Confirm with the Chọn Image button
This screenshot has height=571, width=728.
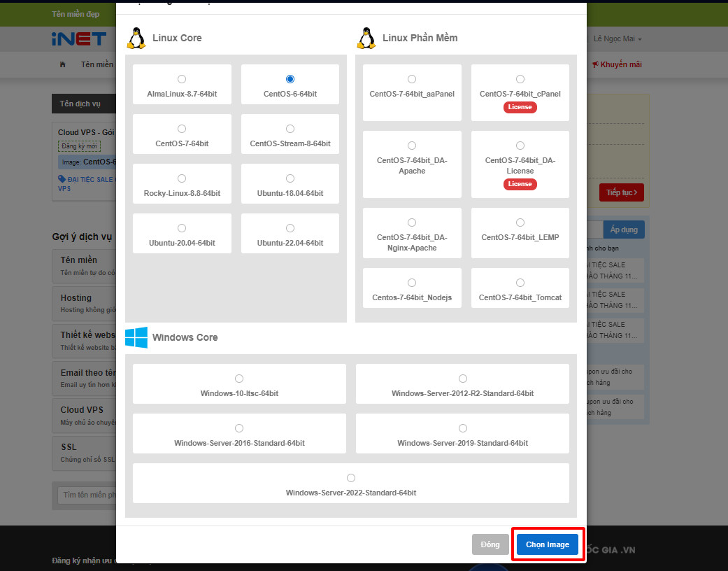(548, 544)
